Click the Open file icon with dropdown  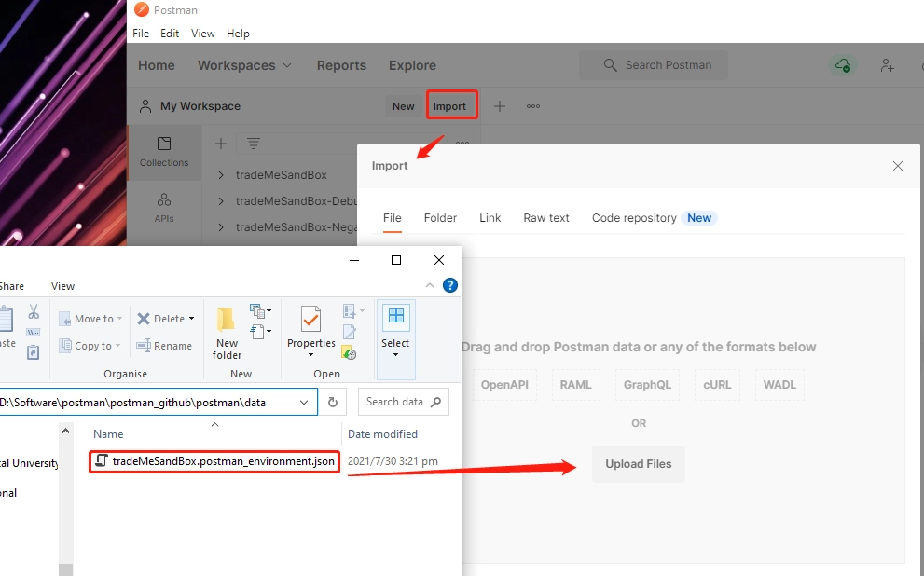tap(353, 310)
